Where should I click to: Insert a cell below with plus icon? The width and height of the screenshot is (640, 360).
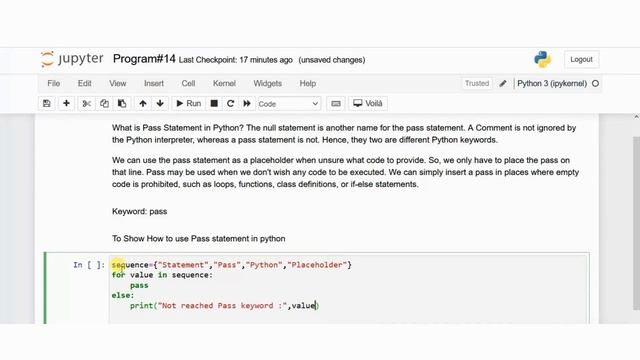click(x=66, y=104)
